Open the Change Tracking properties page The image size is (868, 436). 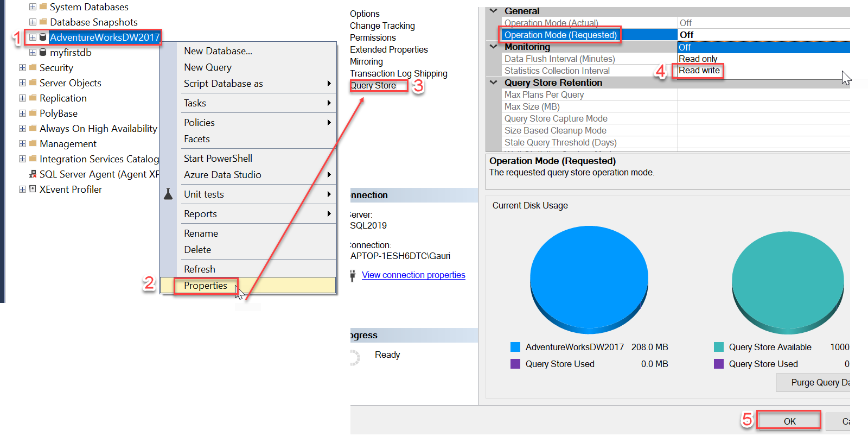[x=382, y=26]
